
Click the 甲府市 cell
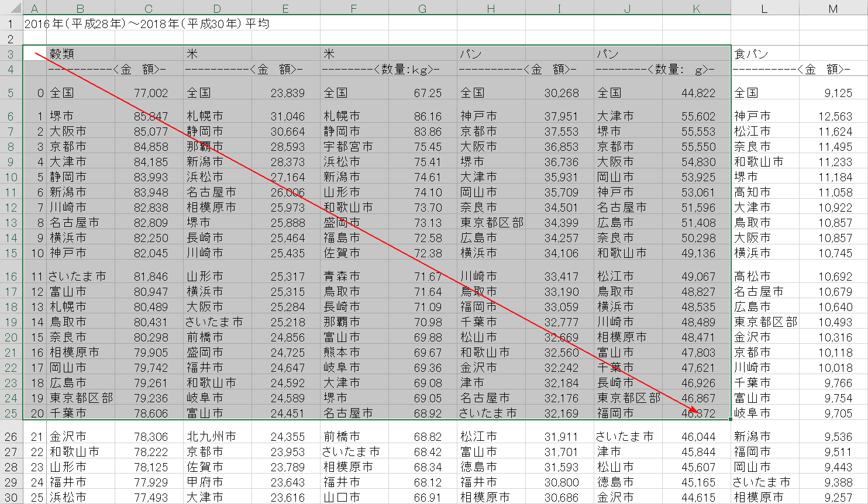pyautogui.click(x=218, y=482)
